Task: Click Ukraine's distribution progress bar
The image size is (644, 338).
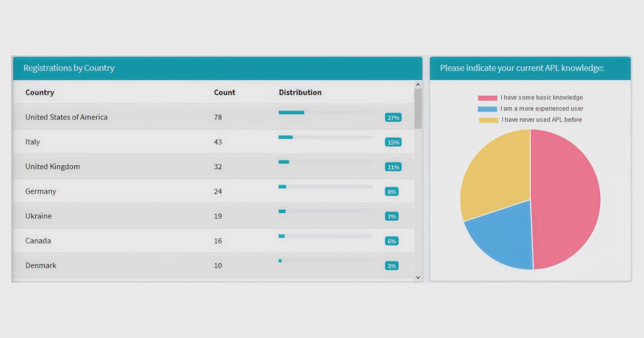Action: 325,211
